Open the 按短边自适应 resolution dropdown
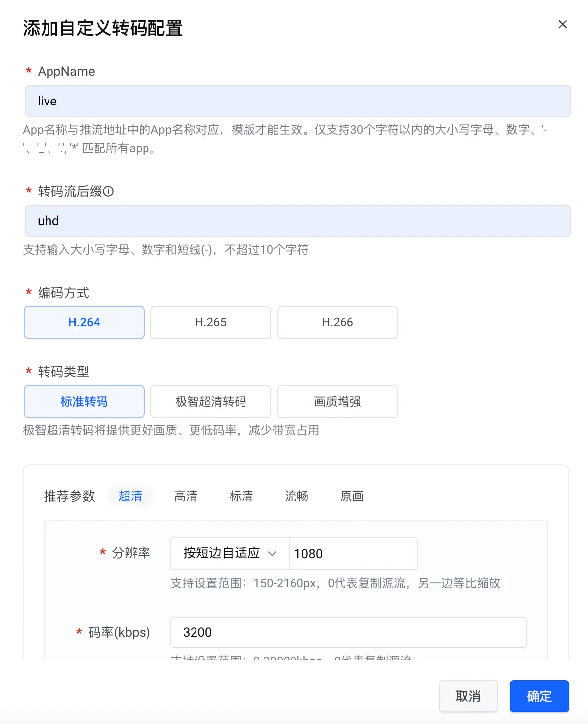This screenshot has height=724, width=588. [x=230, y=554]
